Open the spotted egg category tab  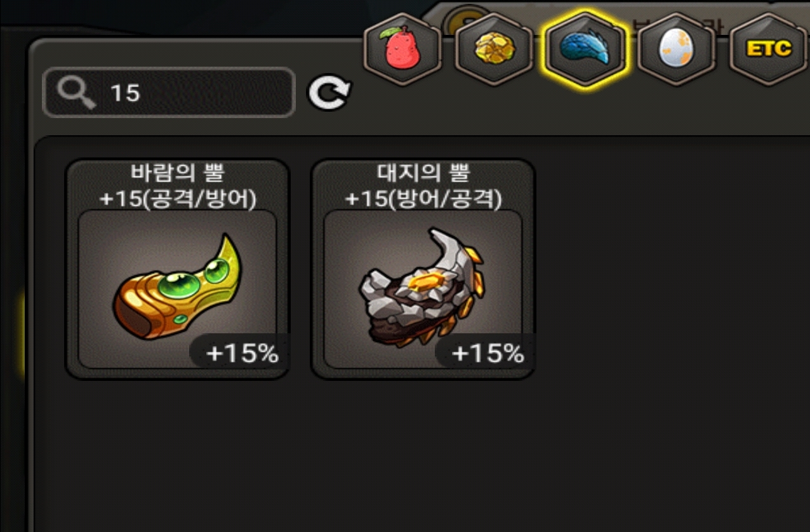point(676,48)
